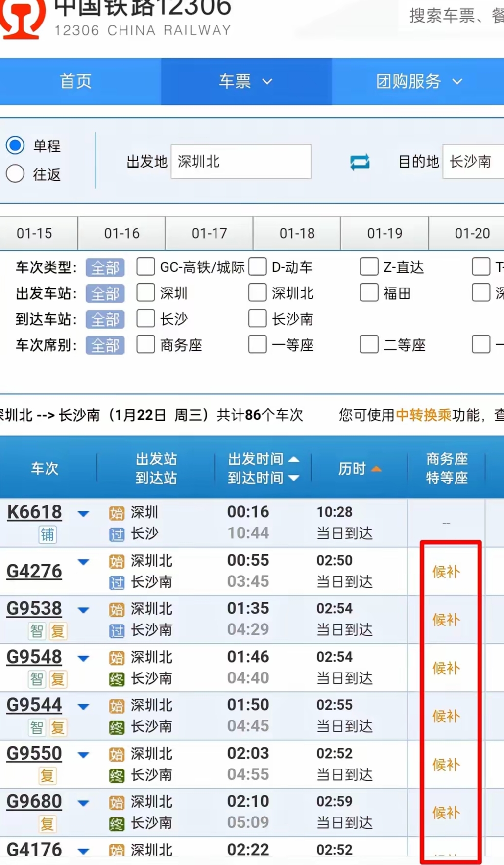Click the 复 badge under G9548
Image resolution: width=504 pixels, height=865 pixels.
point(58,679)
